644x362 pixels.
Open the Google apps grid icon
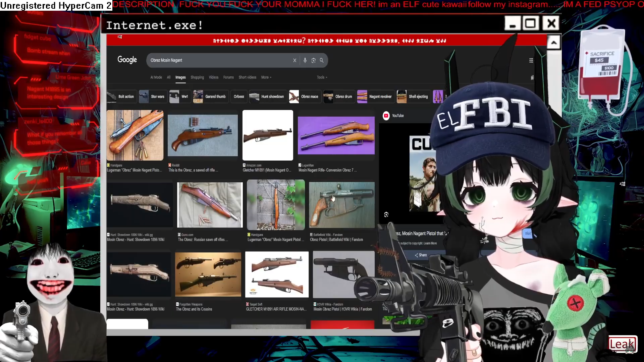531,60
